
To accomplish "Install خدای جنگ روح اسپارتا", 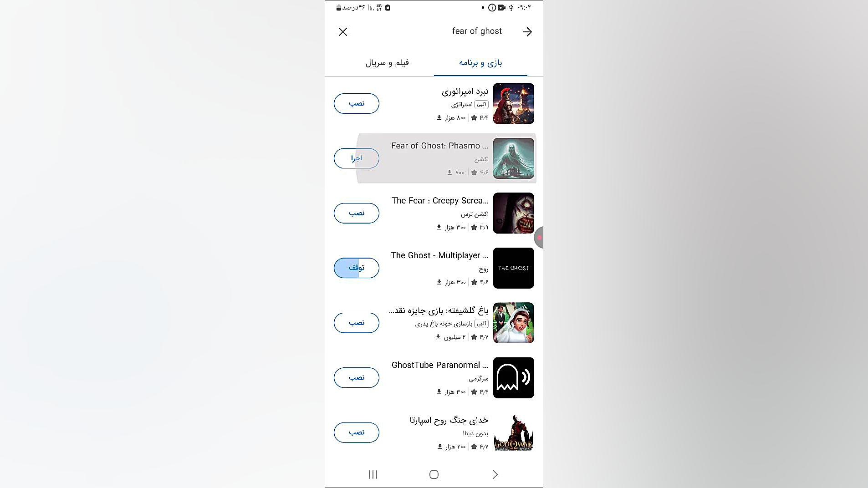I will pos(357,432).
